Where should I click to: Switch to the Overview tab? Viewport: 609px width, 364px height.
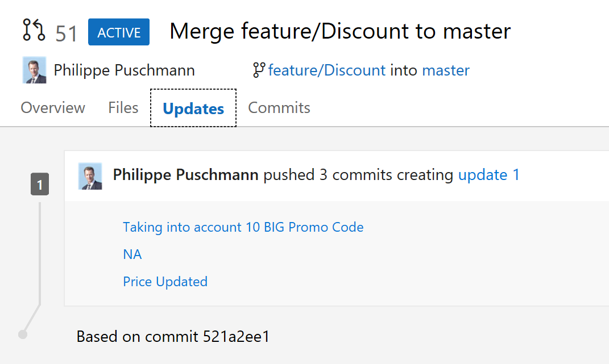(52, 107)
